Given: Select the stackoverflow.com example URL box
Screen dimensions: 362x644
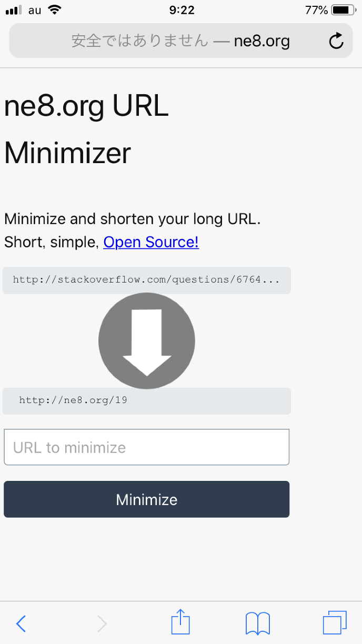Looking at the screenshot, I should [147, 280].
